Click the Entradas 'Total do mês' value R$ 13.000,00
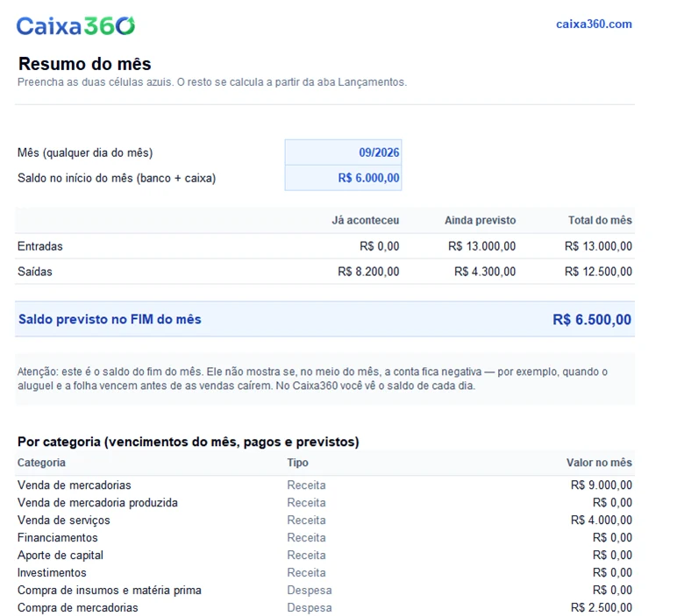The image size is (691, 616). coord(598,246)
